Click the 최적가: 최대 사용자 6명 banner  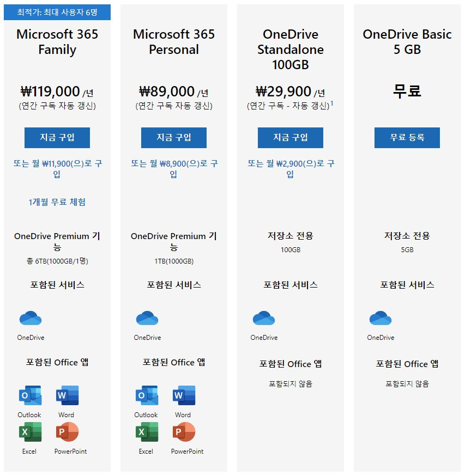57,12
